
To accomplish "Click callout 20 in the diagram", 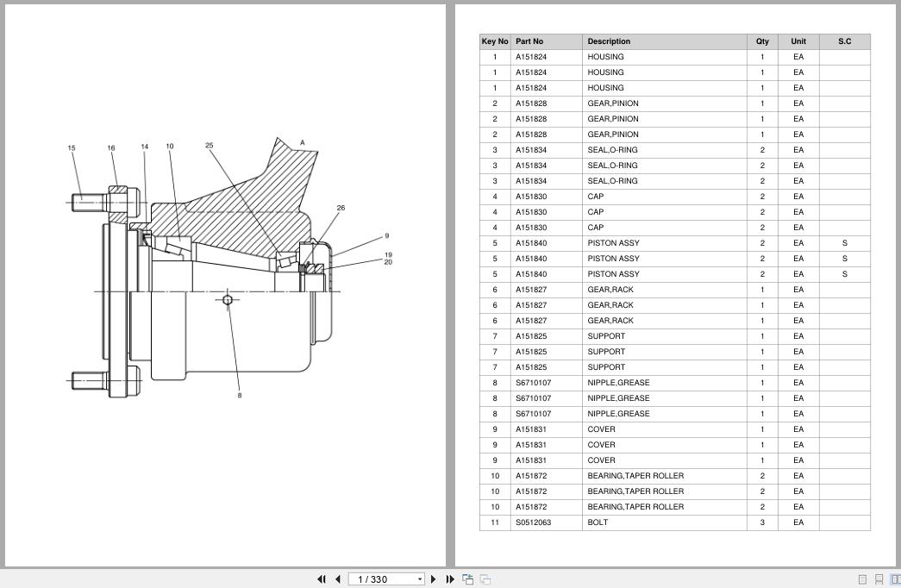I will click(389, 262).
